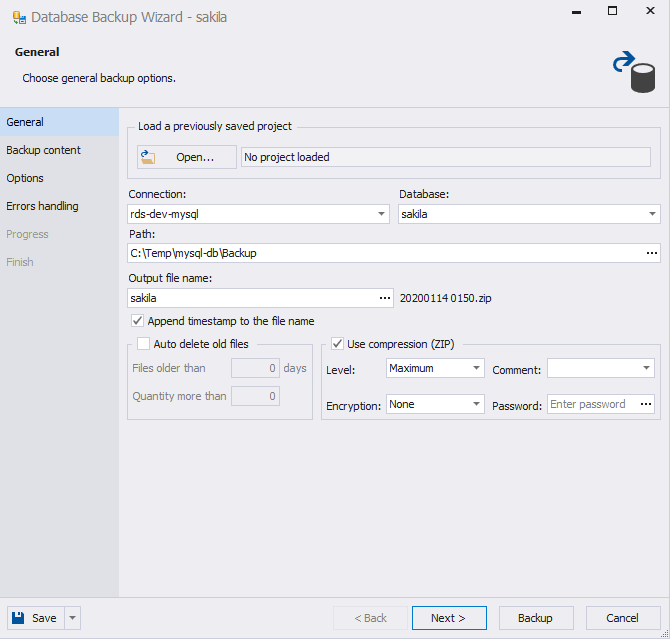Click the "Choose general backup options." text
Image resolution: width=672 pixels, height=642 pixels.
pos(99,78)
